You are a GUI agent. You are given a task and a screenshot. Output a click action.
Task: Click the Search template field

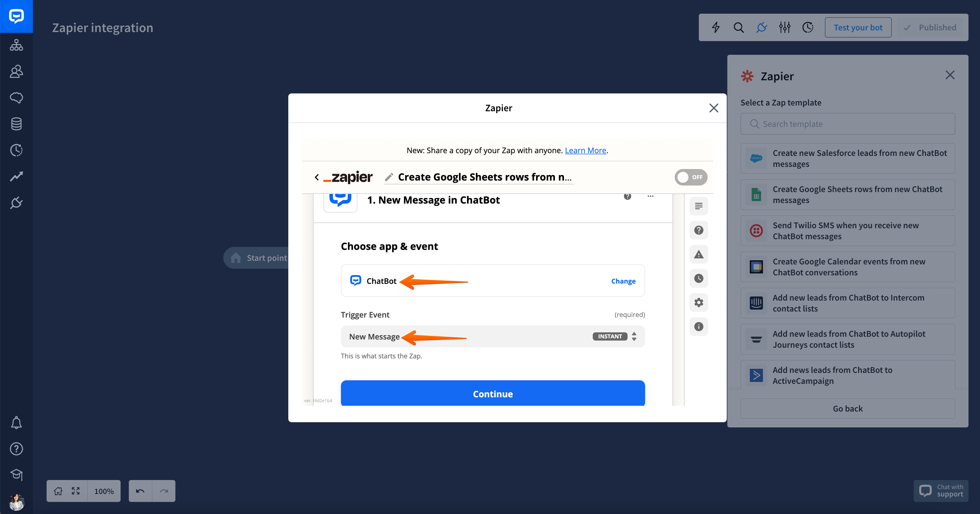click(848, 124)
